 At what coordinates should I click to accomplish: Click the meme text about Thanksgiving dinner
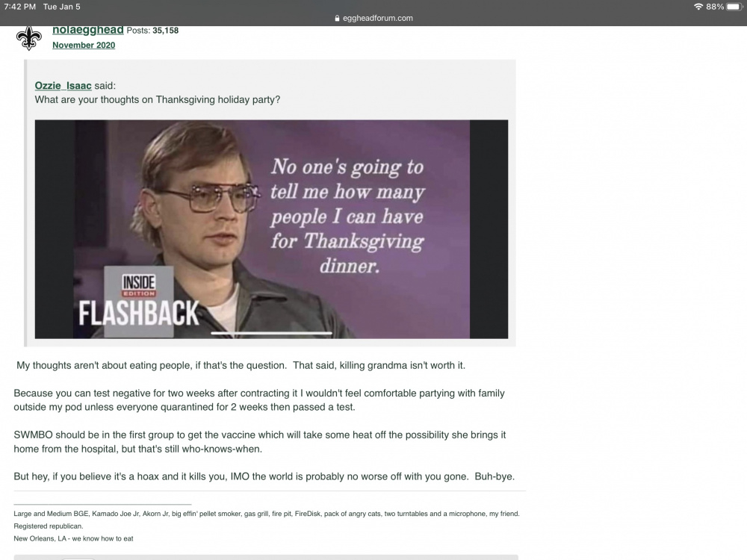point(347,216)
